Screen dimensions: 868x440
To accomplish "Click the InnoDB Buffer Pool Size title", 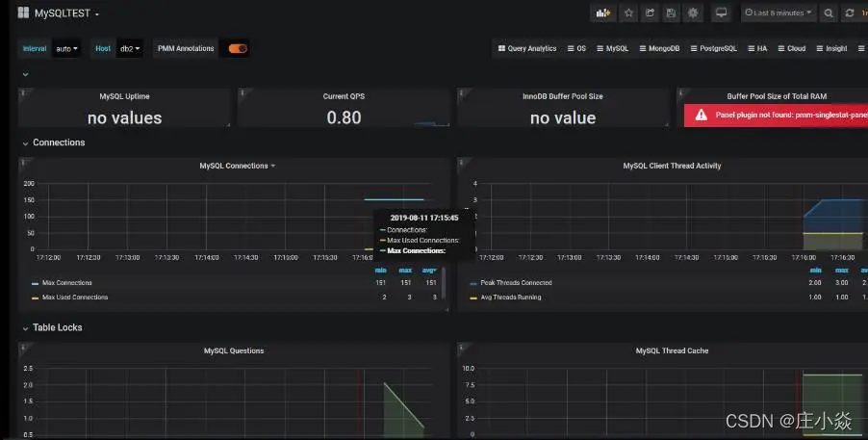I will tap(562, 96).
